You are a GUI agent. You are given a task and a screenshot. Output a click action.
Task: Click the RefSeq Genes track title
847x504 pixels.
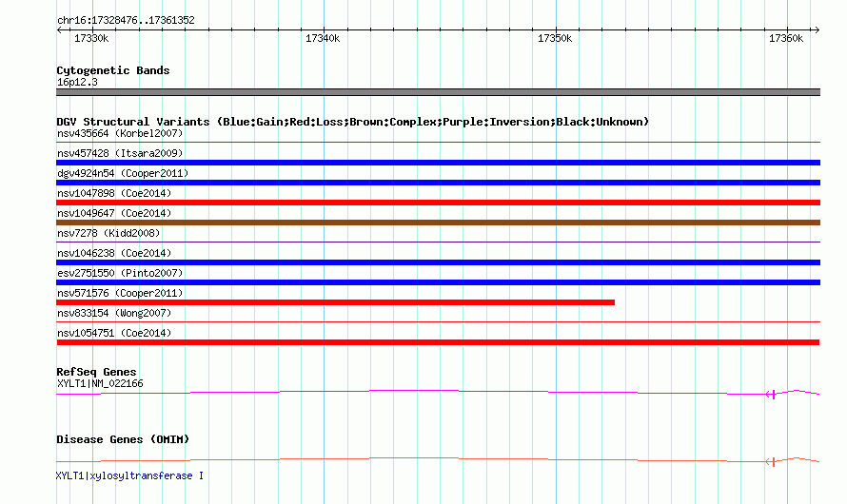click(96, 372)
